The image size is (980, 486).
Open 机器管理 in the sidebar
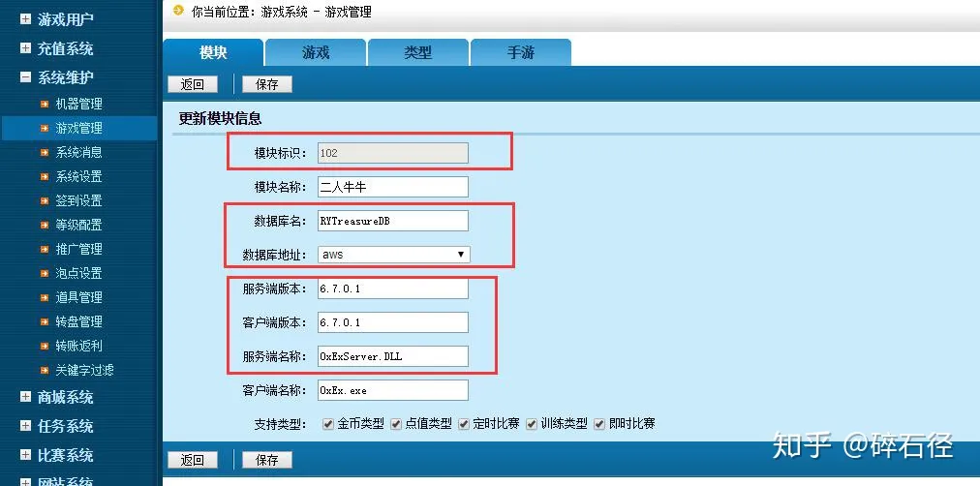(78, 104)
